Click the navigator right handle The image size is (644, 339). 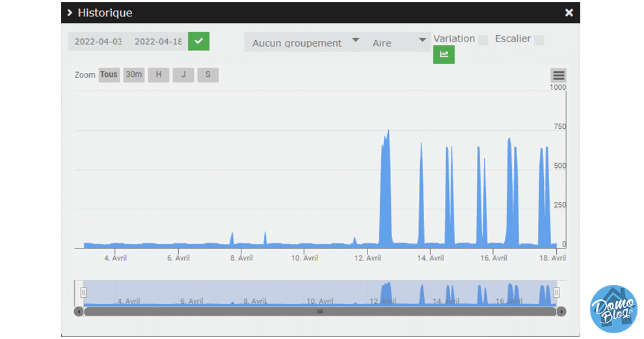pos(557,293)
